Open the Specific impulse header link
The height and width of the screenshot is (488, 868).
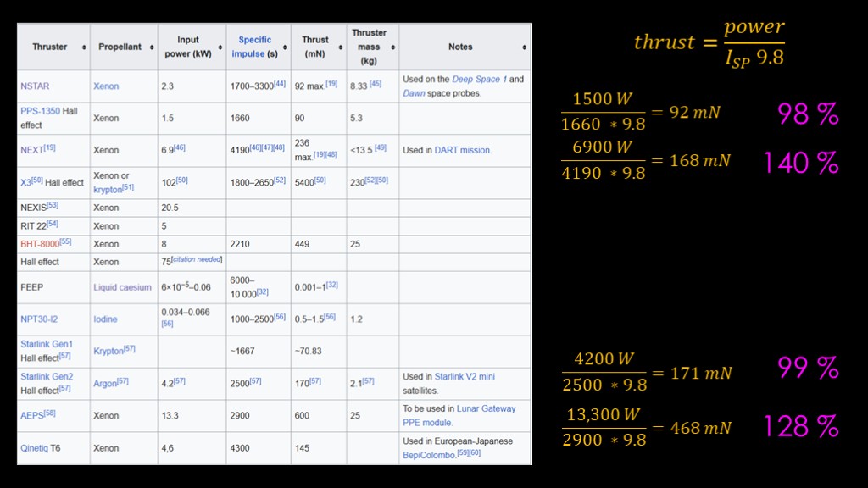point(251,47)
